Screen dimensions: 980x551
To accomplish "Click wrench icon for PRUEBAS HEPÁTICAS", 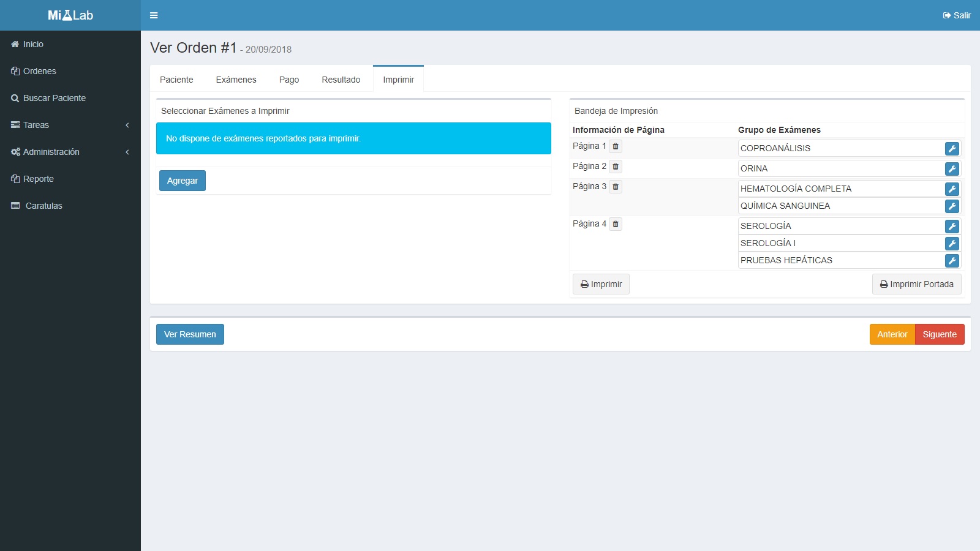I will tap(952, 260).
